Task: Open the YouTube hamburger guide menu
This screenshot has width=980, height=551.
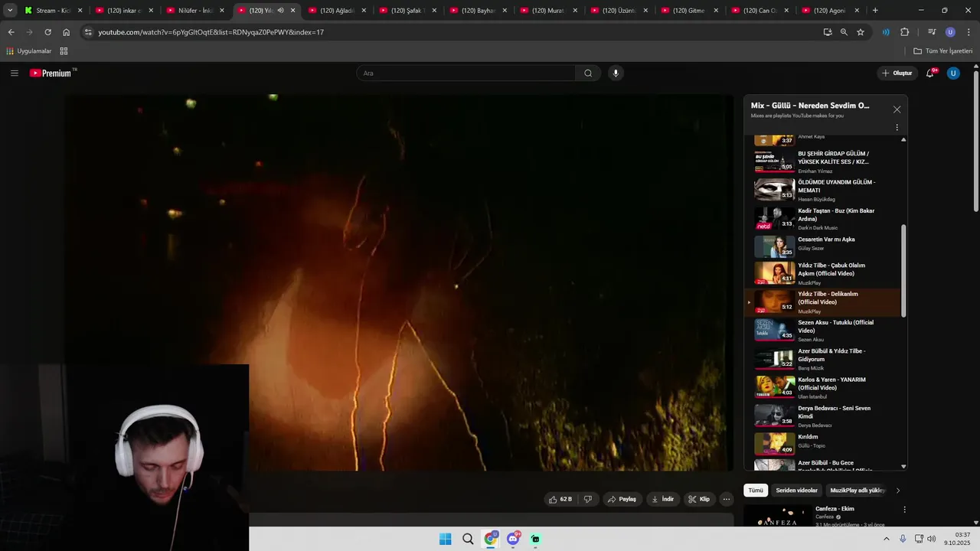Action: tap(14, 73)
